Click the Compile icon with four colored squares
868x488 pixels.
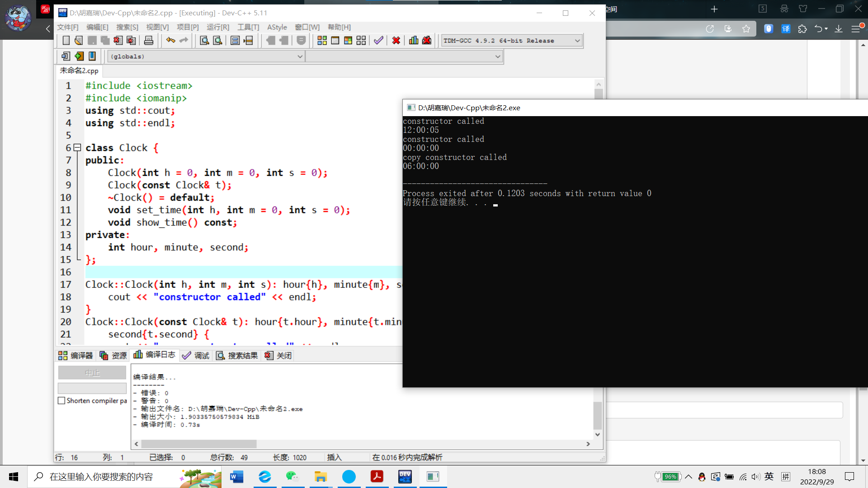click(322, 41)
